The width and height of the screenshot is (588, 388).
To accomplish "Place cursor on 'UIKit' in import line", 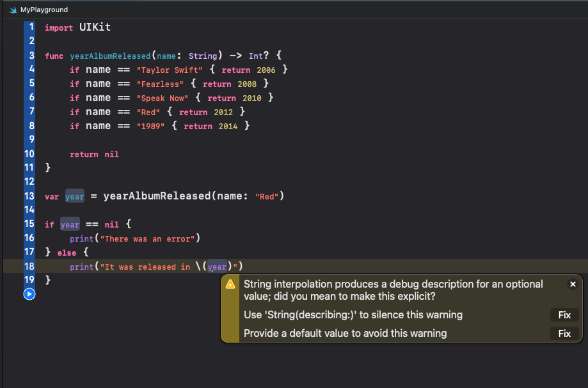I will (x=95, y=27).
